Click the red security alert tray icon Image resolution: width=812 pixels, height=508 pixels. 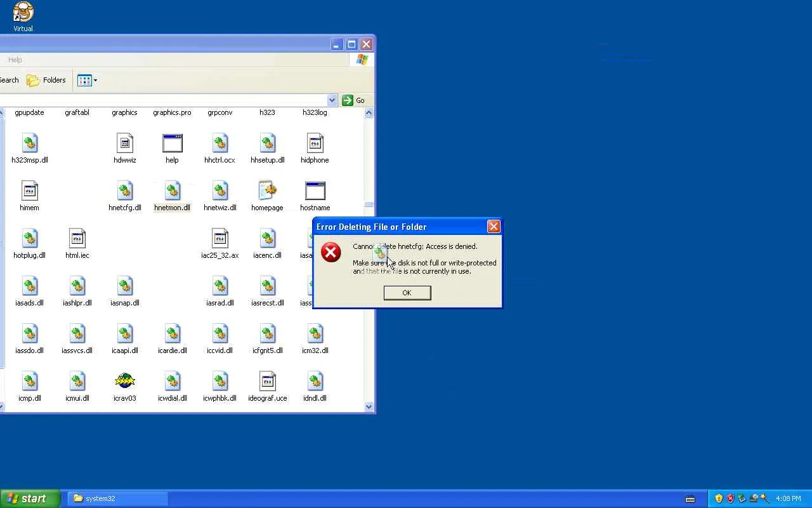pyautogui.click(x=730, y=498)
